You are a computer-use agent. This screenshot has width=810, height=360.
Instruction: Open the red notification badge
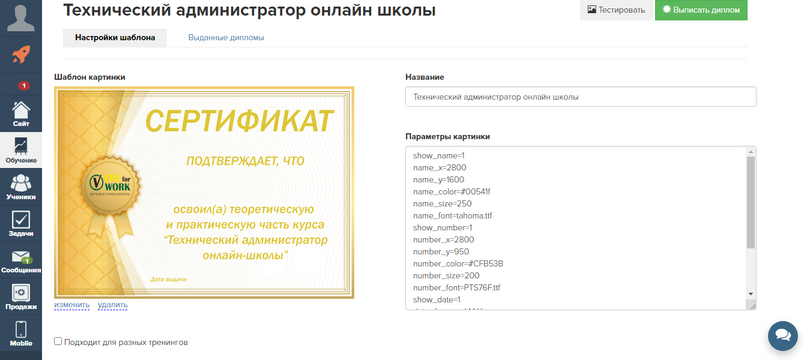24,85
